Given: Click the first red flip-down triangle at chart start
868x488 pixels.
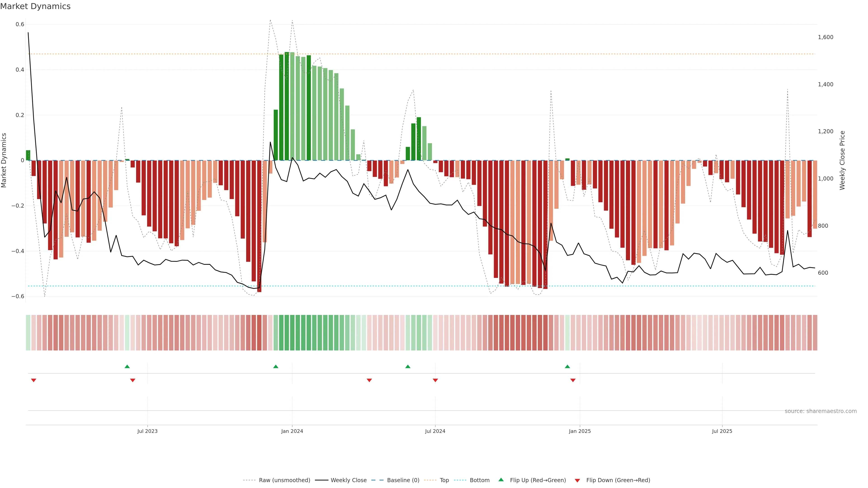Looking at the screenshot, I should click(34, 380).
